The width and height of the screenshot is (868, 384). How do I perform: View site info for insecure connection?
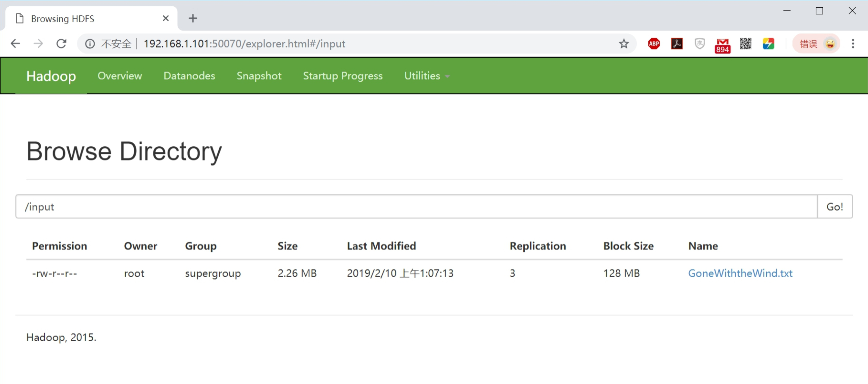(90, 44)
